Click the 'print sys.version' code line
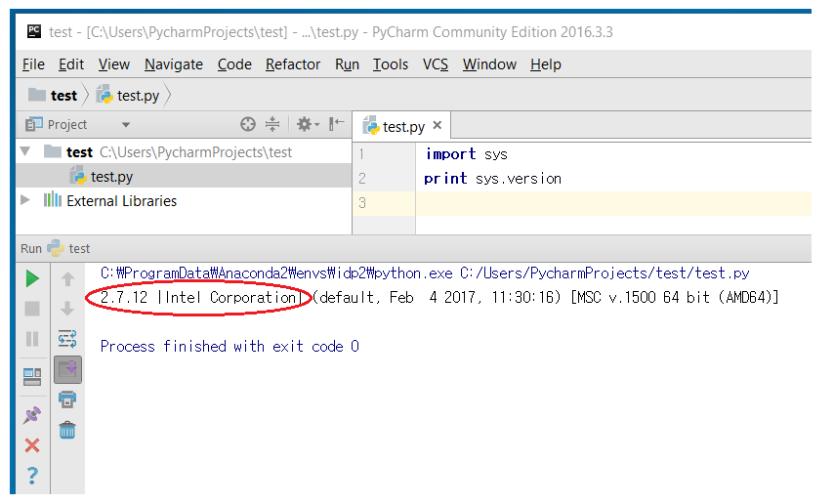 [492, 179]
